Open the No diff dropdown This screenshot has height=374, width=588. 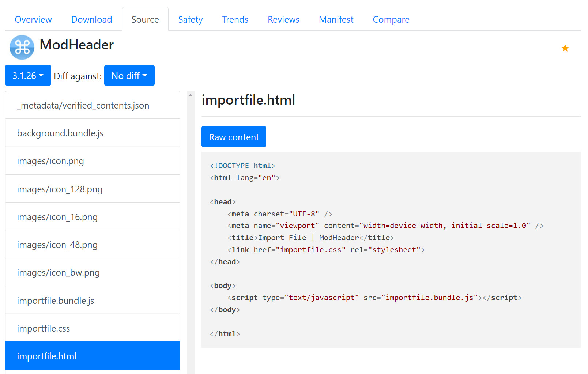129,76
